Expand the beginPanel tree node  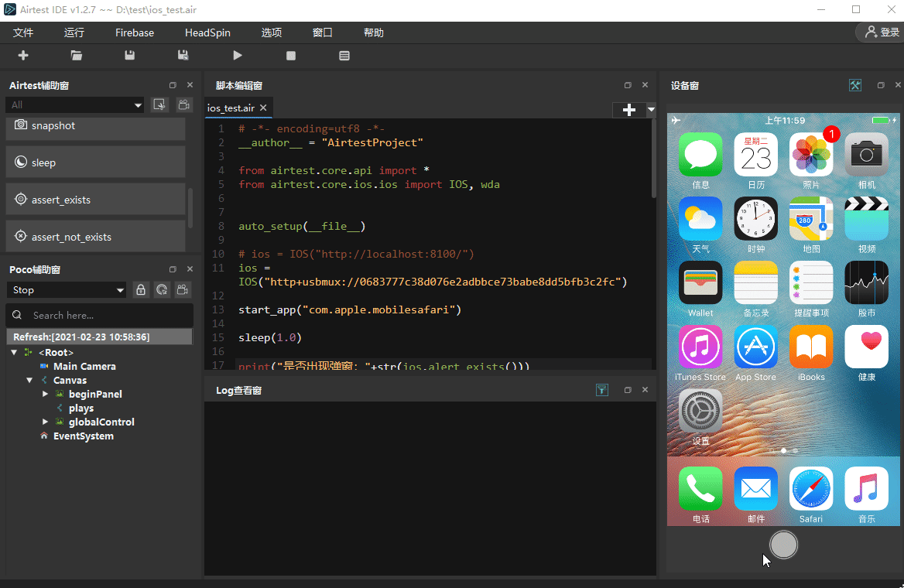[x=45, y=395]
